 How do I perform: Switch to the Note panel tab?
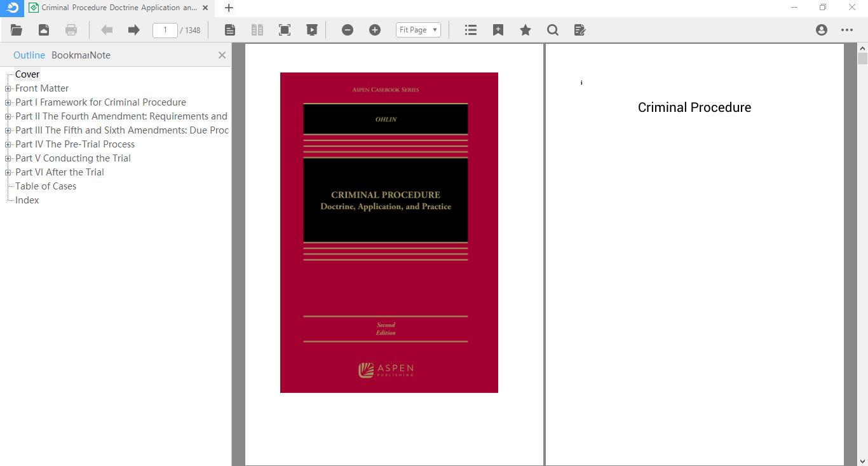click(100, 55)
